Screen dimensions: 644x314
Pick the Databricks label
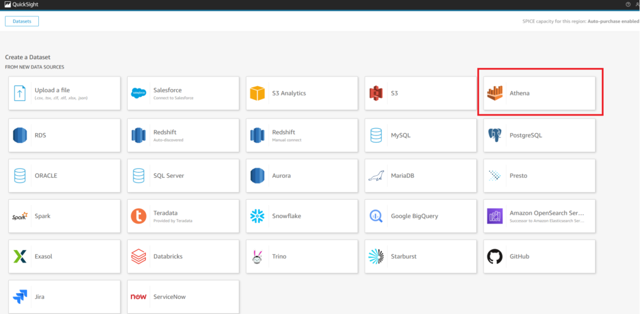click(168, 256)
